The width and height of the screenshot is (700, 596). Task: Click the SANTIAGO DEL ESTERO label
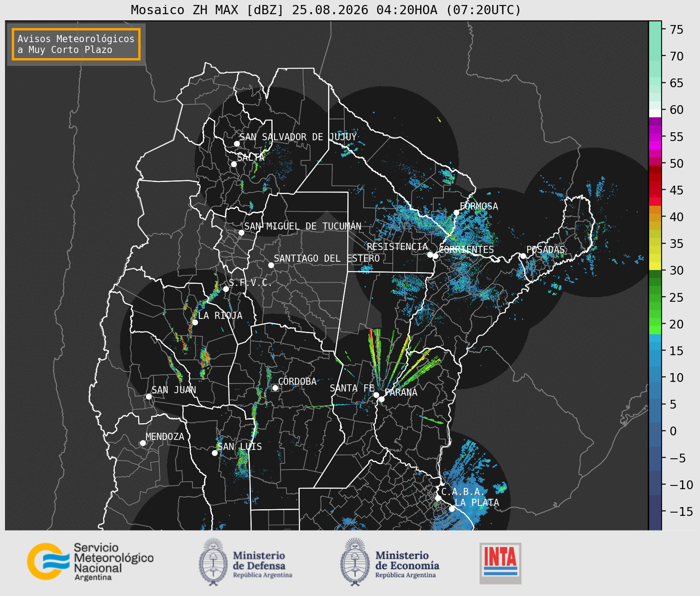[327, 258]
